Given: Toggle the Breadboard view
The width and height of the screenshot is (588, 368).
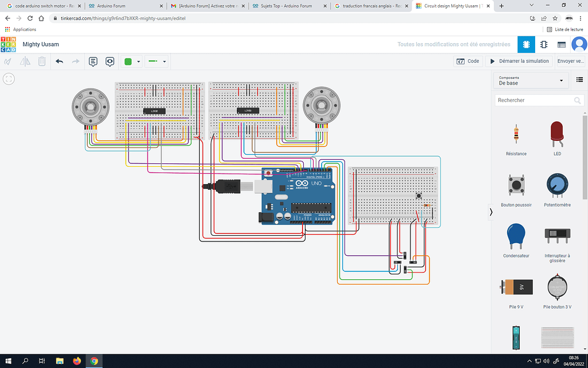Looking at the screenshot, I should pyautogui.click(x=526, y=44).
